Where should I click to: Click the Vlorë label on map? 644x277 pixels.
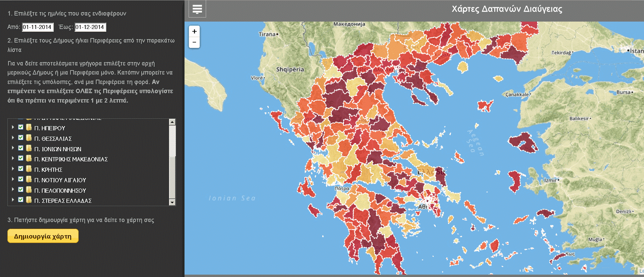point(257,78)
